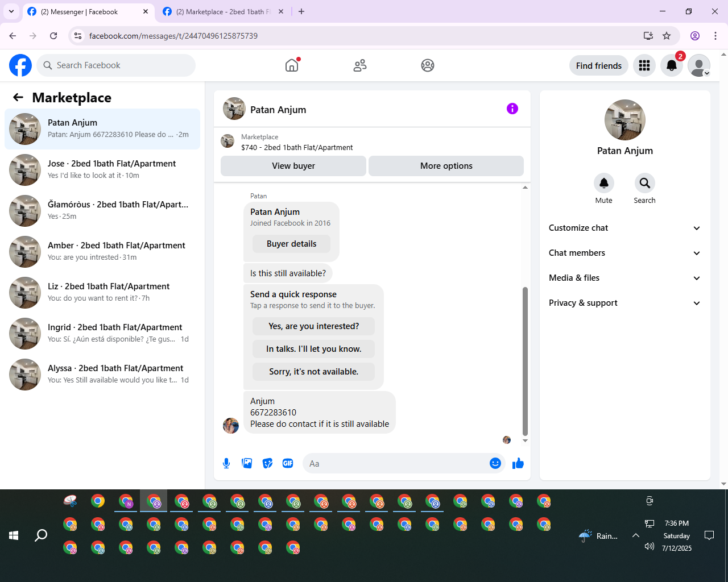Open the Rain weather widget

coord(598,536)
